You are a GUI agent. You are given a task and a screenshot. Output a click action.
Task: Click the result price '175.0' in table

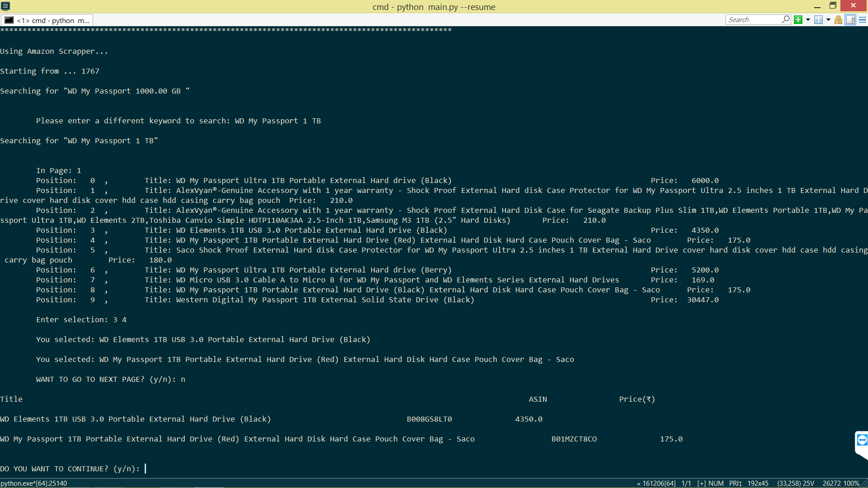click(x=671, y=439)
